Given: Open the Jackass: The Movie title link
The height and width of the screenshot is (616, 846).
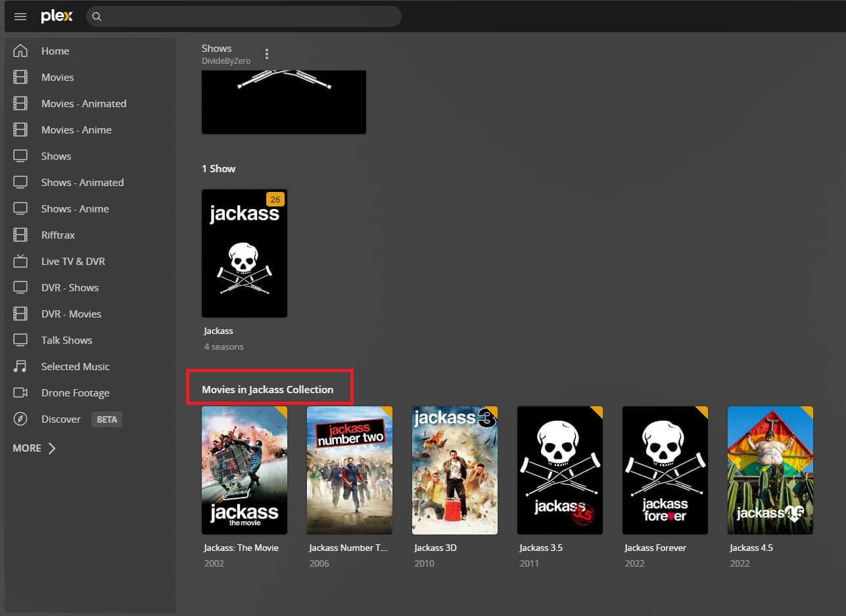Looking at the screenshot, I should point(241,548).
